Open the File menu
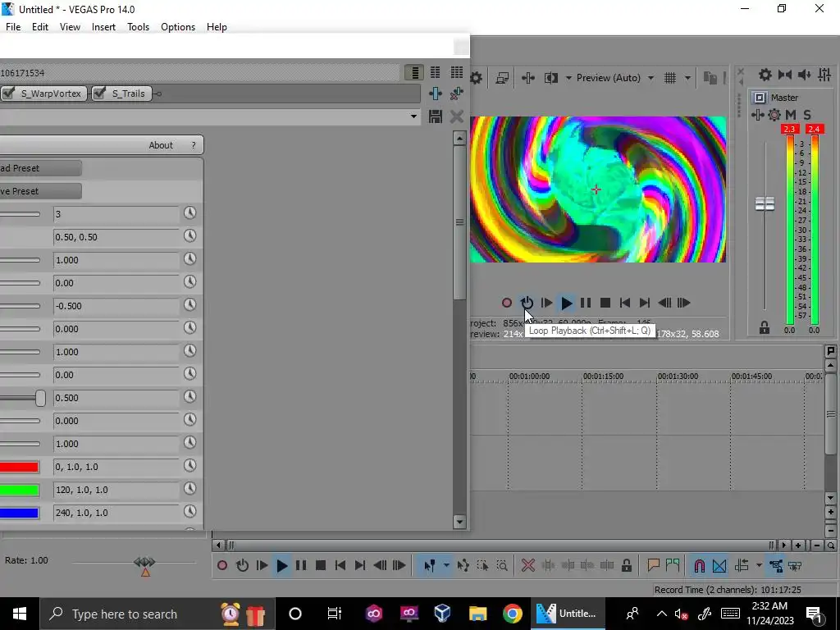 pyautogui.click(x=13, y=27)
